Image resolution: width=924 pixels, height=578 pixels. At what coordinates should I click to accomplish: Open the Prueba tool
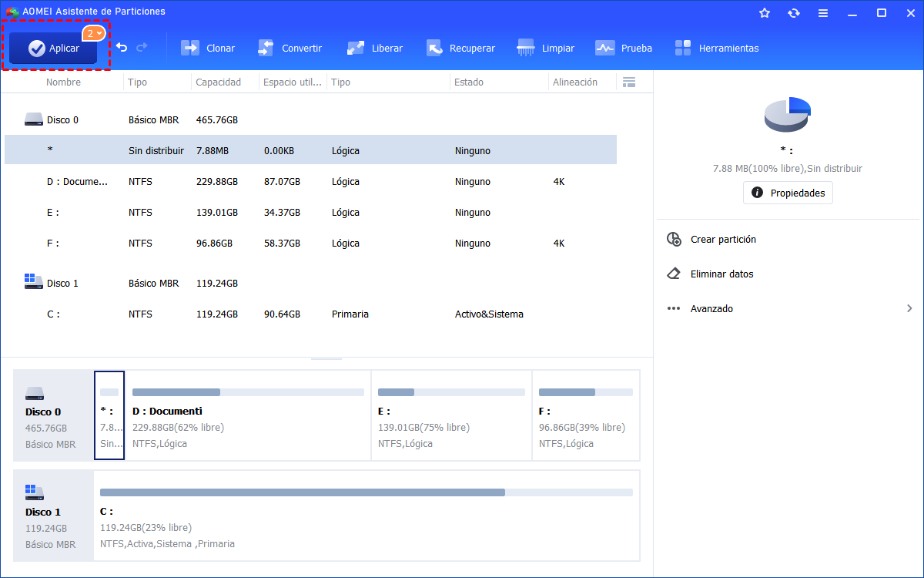click(x=624, y=49)
